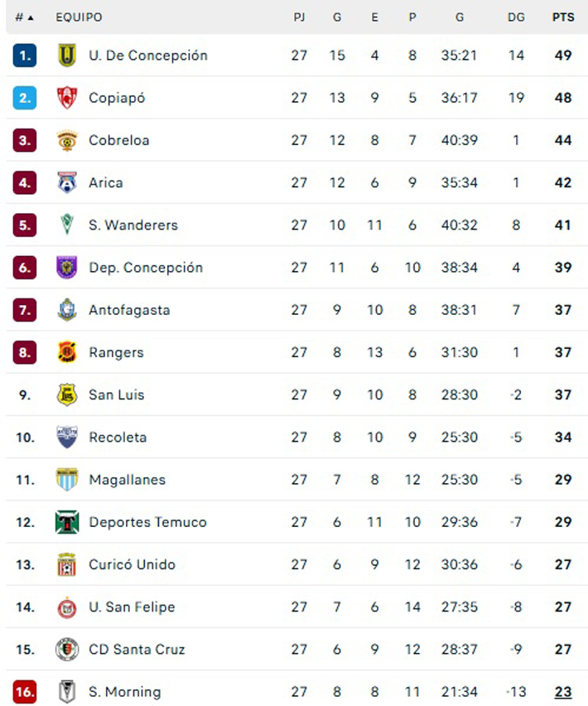Click the Copiapó team logo
Image resolution: width=588 pixels, height=706 pixels.
click(x=66, y=98)
